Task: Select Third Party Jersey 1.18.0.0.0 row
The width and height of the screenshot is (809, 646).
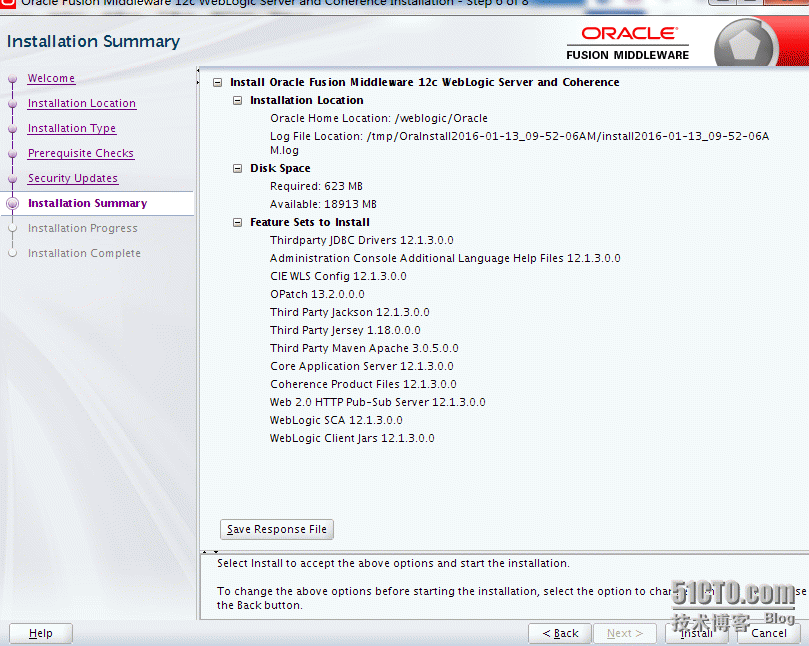Action: click(345, 330)
